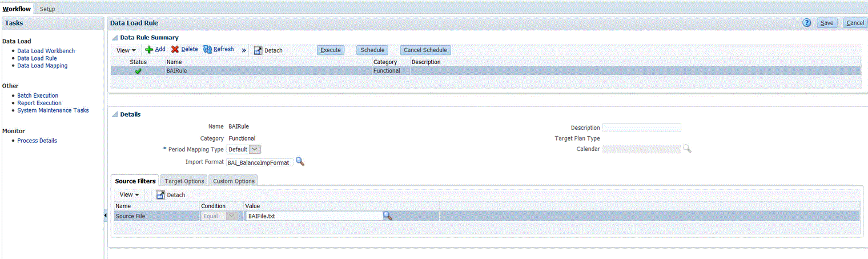Click the Status column header
This screenshot has width=868, height=259.
138,62
